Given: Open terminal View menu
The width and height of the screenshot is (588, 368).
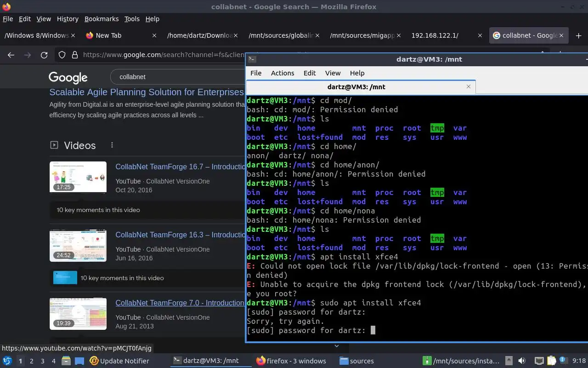Looking at the screenshot, I should pos(333,73).
